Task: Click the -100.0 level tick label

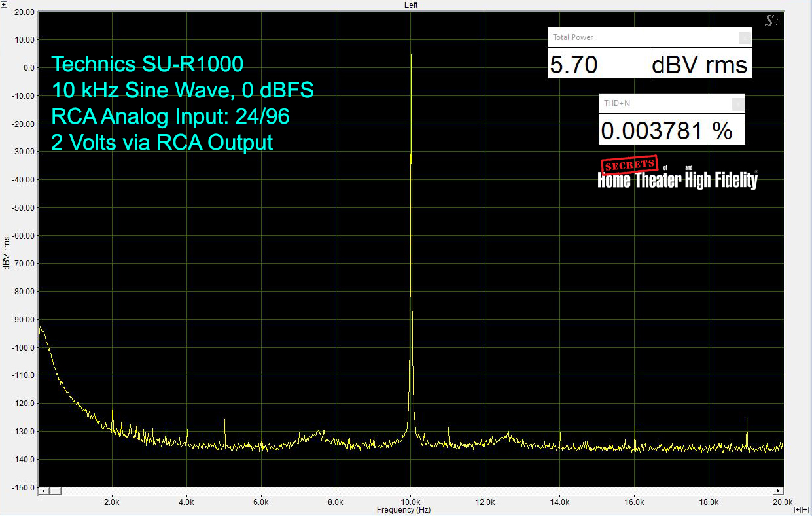Action: point(24,348)
